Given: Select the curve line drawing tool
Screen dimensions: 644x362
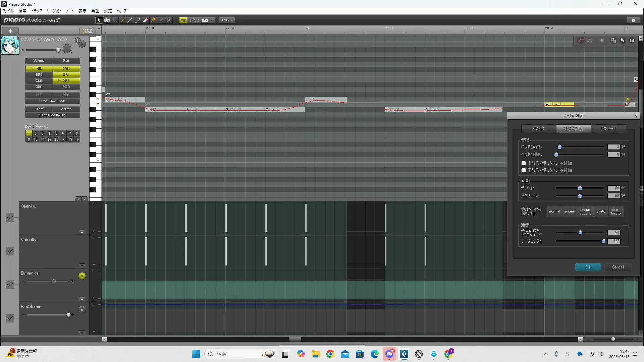Looking at the screenshot, I should (138, 20).
